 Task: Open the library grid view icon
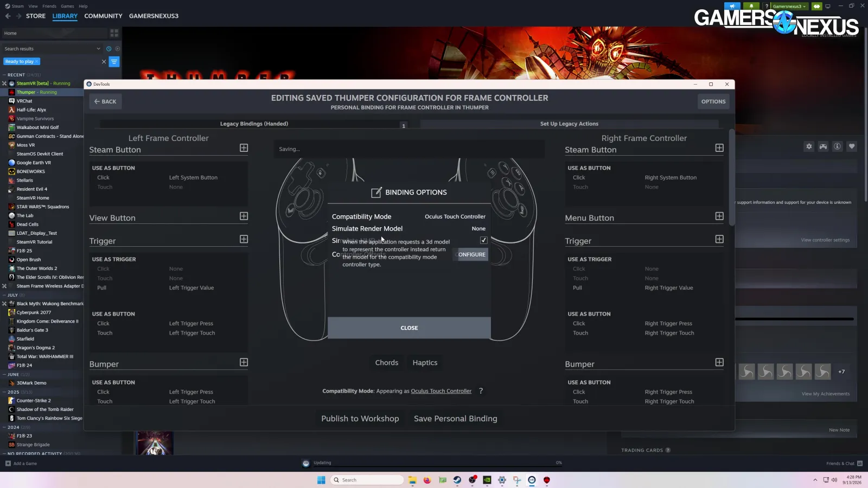pos(114,33)
